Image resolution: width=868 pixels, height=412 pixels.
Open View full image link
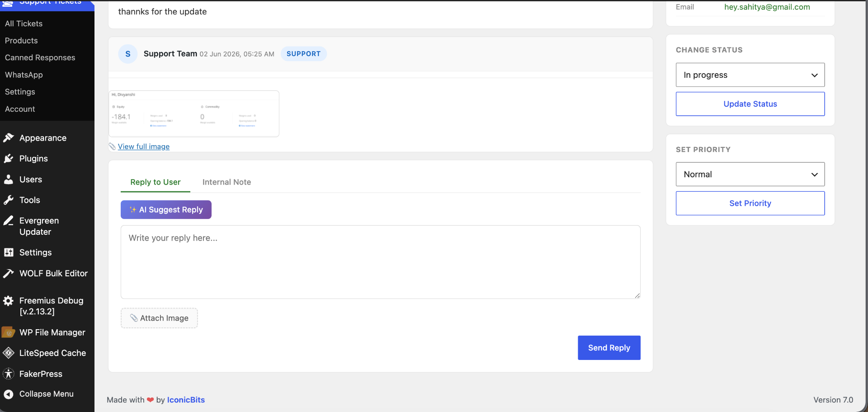tap(144, 147)
